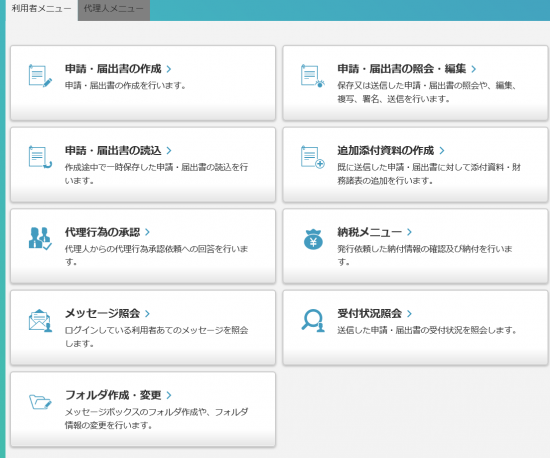Click the yen money bag icon
550x458 pixels.
click(x=313, y=239)
